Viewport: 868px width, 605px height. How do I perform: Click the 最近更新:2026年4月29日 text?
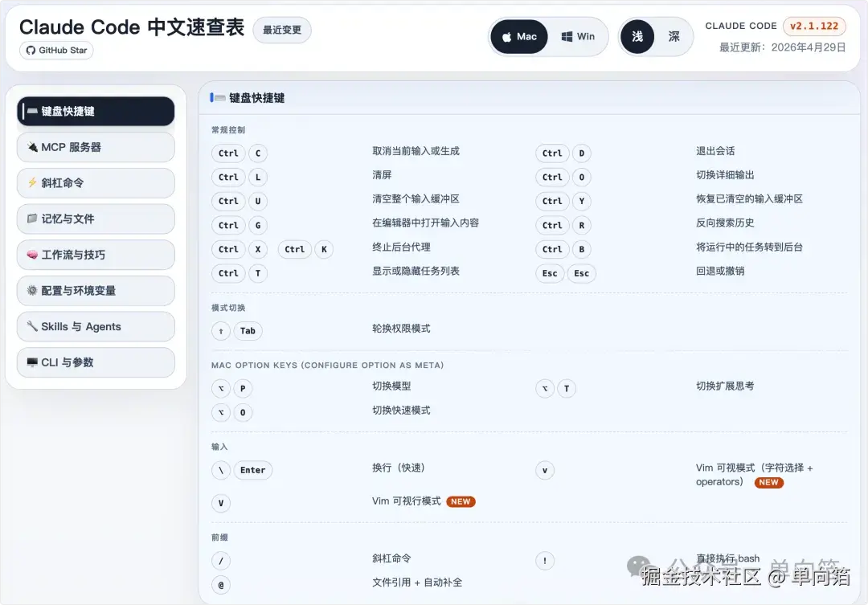pyautogui.click(x=782, y=47)
